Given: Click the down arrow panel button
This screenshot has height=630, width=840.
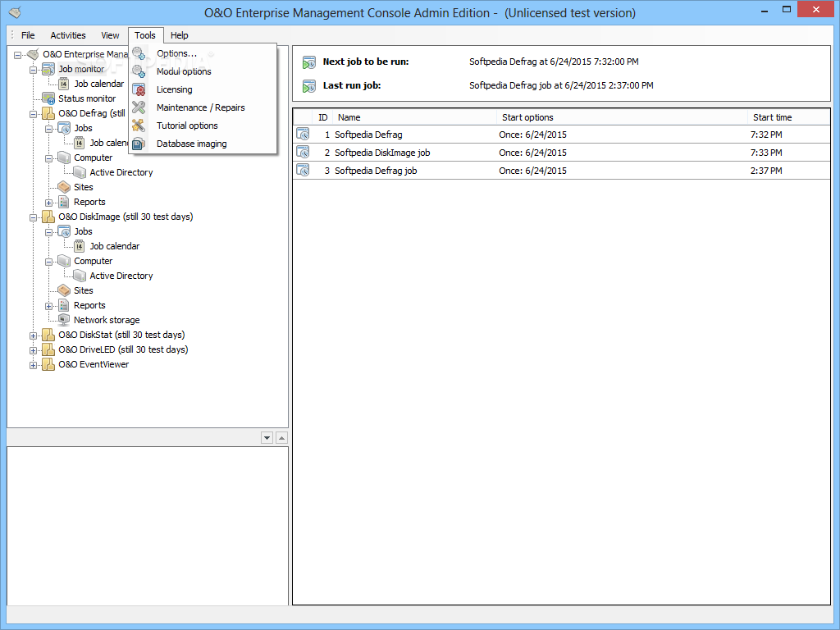Looking at the screenshot, I should point(267,438).
